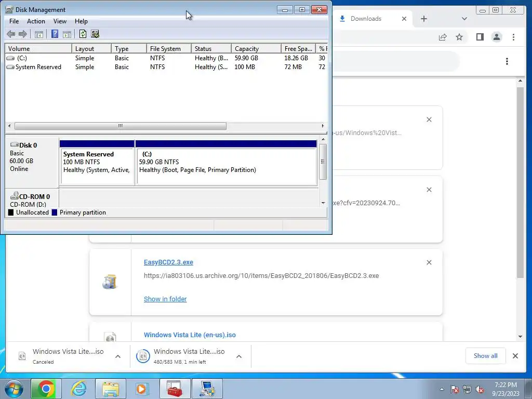
Task: Click the blue Primary partition legend swatch
Action: coord(55,212)
